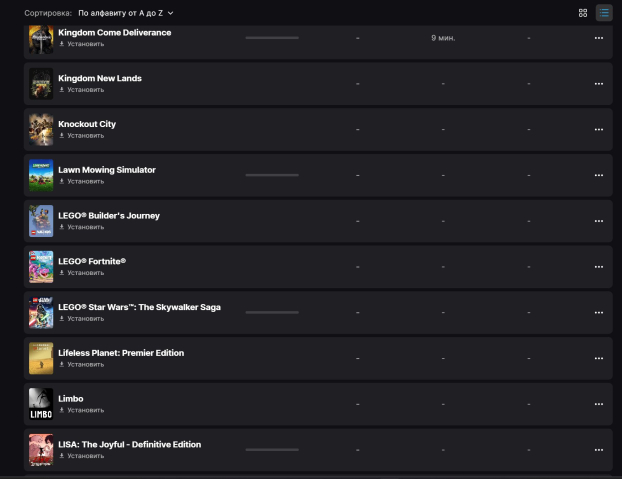Open more options for Kingdom New Lands
Viewport: 622px width, 479px height.
(x=598, y=84)
